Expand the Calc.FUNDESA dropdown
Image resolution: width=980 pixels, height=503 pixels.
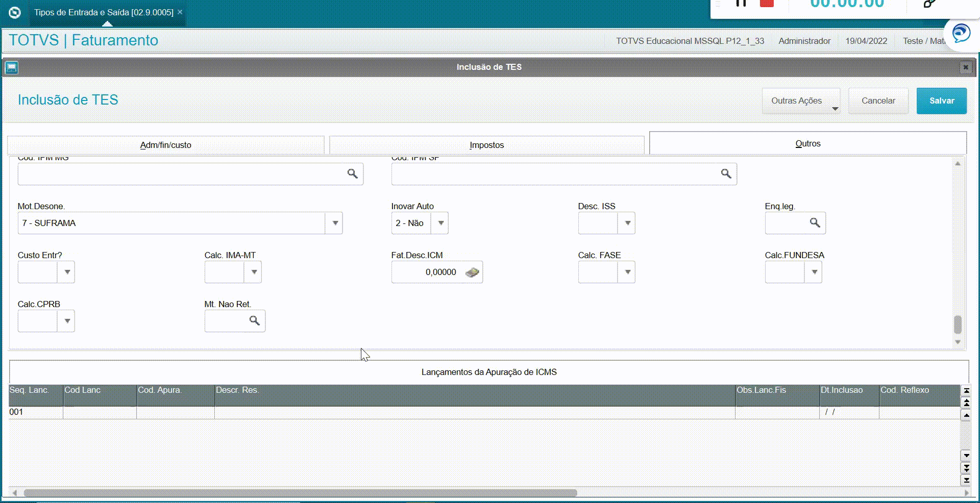[814, 272]
